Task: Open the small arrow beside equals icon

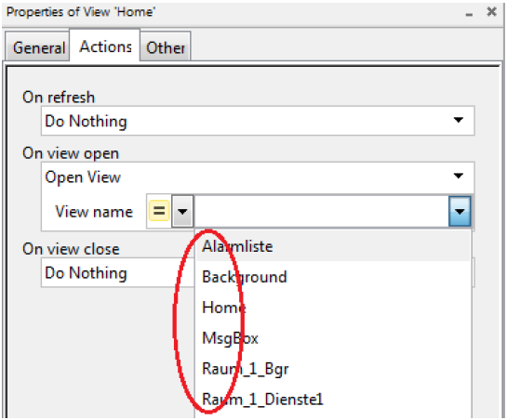Action: 182,211
